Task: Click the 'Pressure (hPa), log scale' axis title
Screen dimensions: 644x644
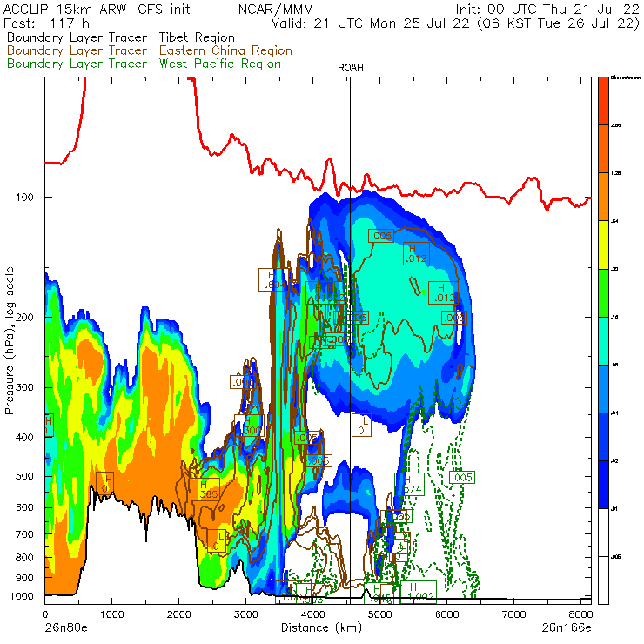Action: point(10,340)
